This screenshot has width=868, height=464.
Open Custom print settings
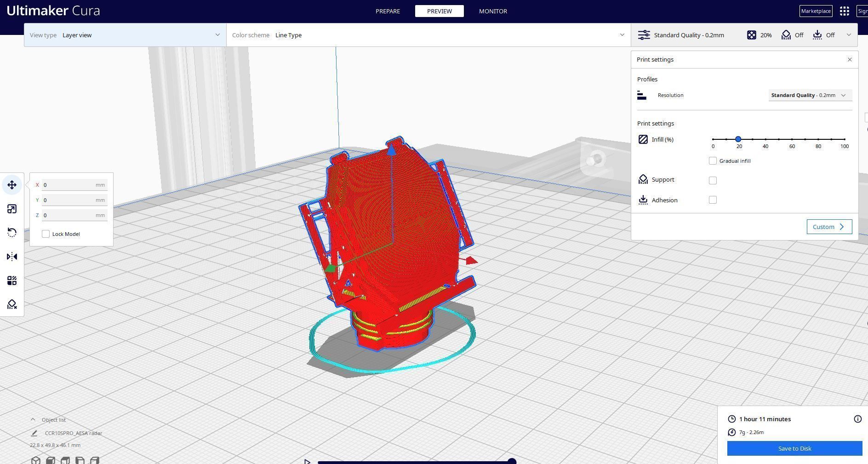(x=829, y=227)
